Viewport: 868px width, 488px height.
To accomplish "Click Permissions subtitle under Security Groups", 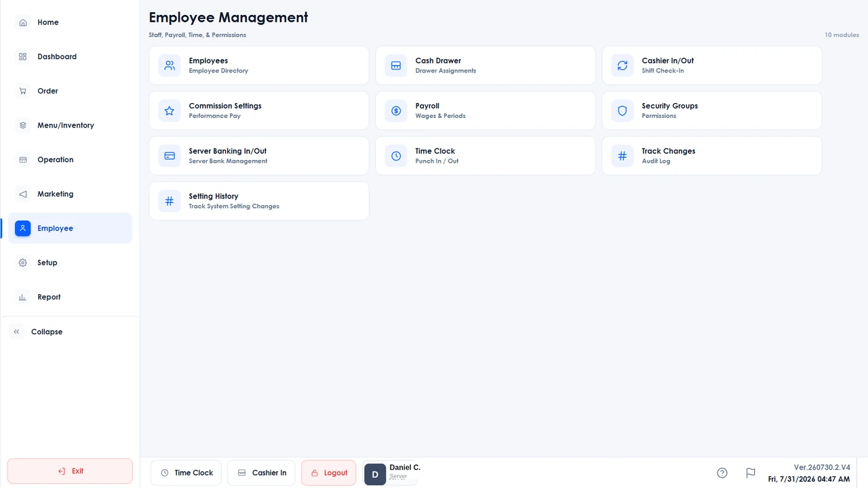I will (658, 116).
